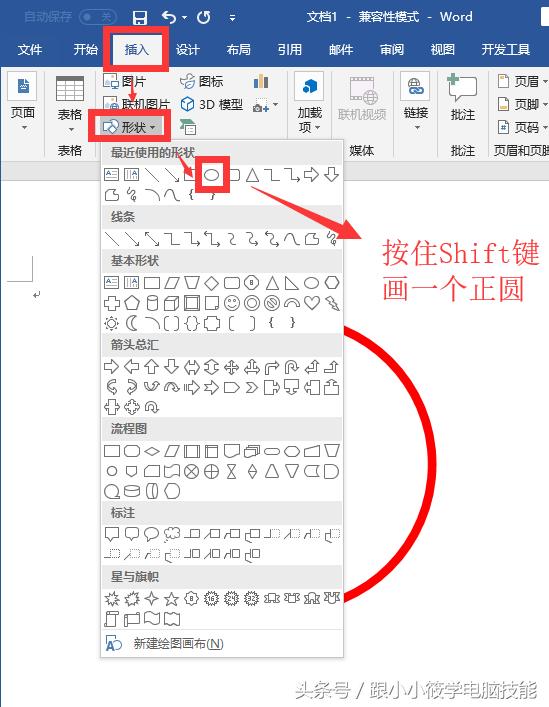The image size is (549, 707).
Task: Pick the smiley face basic shape
Action: (232, 303)
